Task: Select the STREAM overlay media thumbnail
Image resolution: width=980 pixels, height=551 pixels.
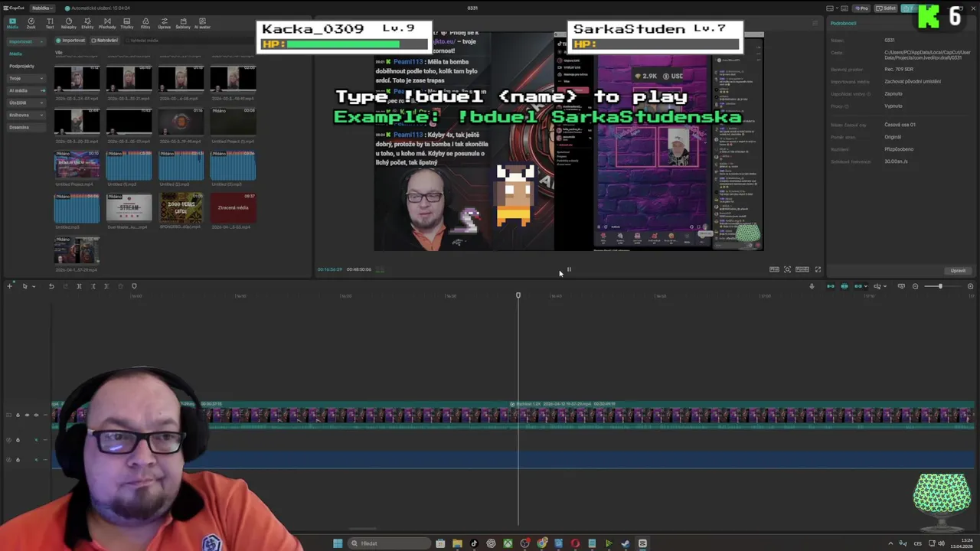Action: tap(129, 207)
